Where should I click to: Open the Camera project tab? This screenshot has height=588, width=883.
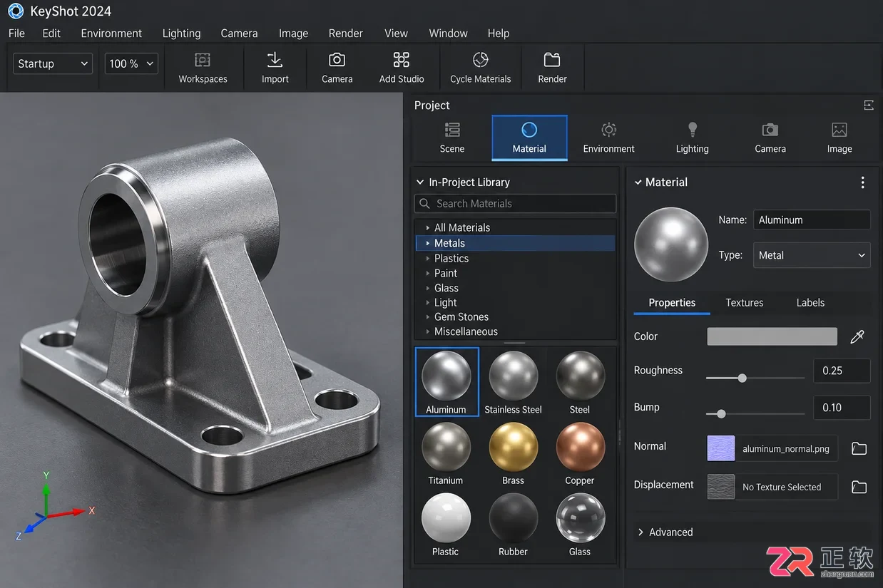[770, 138]
